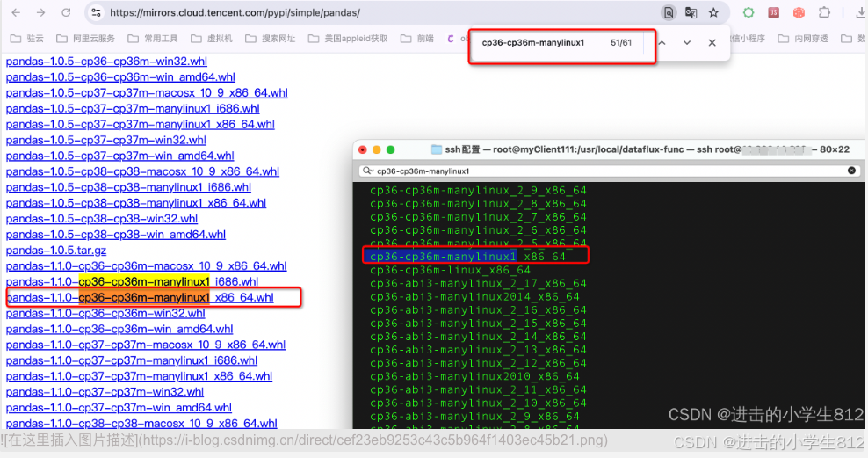Open Chrome downloads icon
This screenshot has width=868, height=458.
coord(860,12)
